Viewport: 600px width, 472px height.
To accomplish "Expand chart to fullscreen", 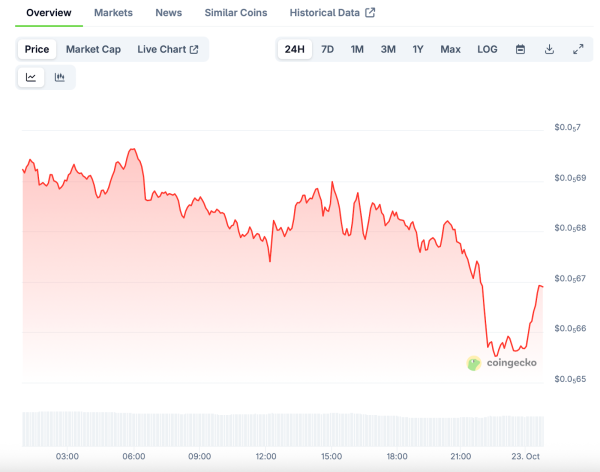I will (x=578, y=49).
